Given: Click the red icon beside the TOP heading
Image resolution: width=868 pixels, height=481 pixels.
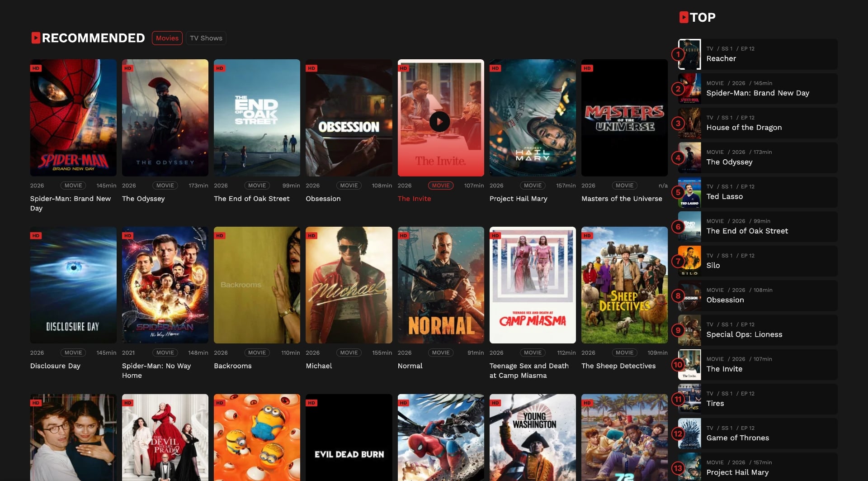Looking at the screenshot, I should (684, 17).
